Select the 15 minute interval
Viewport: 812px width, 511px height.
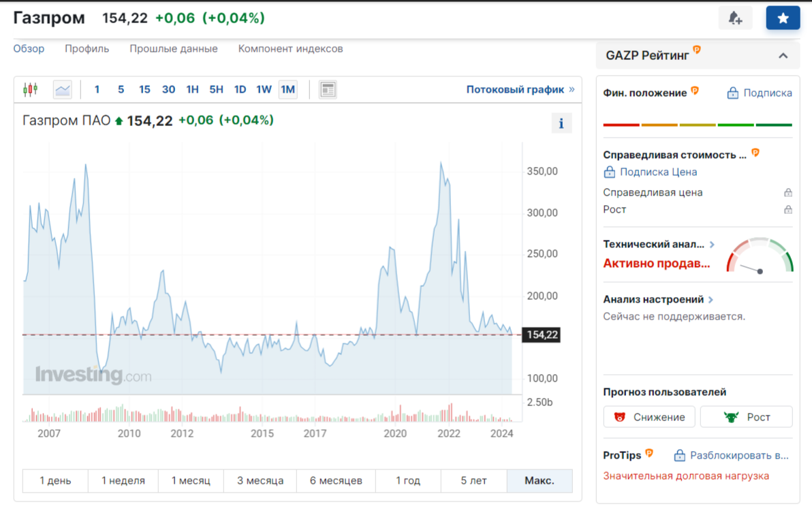(x=144, y=89)
